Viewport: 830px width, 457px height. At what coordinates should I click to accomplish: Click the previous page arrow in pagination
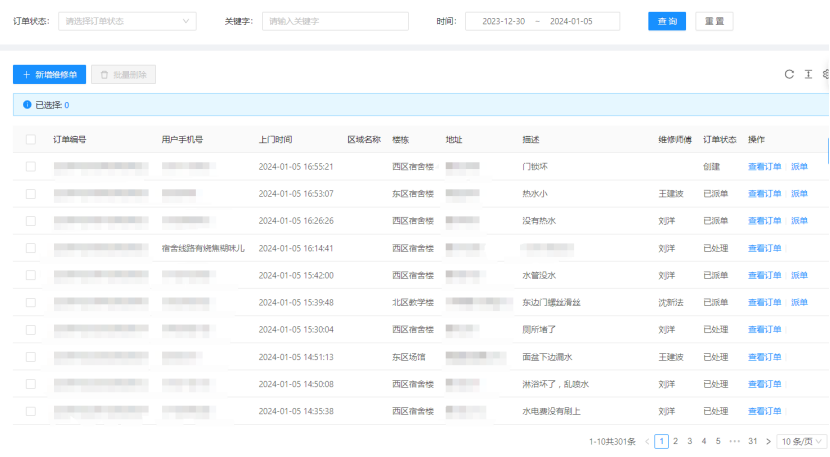(647, 441)
